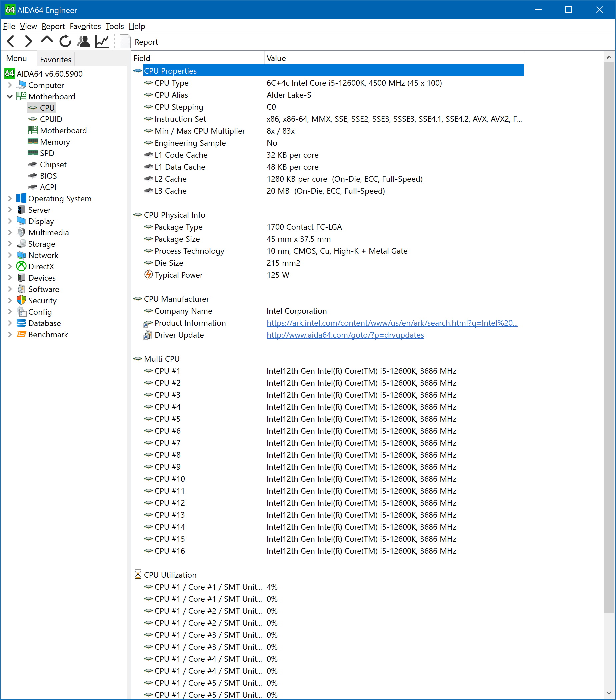
Task: Open the AIDA64 driver update link
Action: click(x=345, y=335)
